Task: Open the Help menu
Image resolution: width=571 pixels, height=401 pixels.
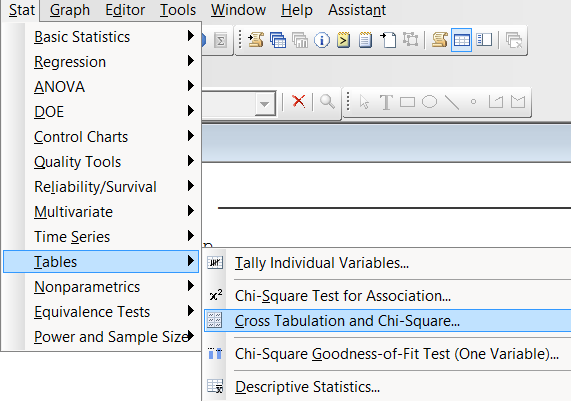Action: (296, 10)
